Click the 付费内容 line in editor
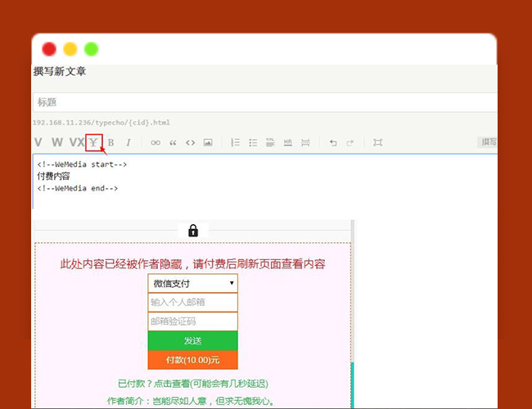The width and height of the screenshot is (532, 409). click(x=53, y=176)
